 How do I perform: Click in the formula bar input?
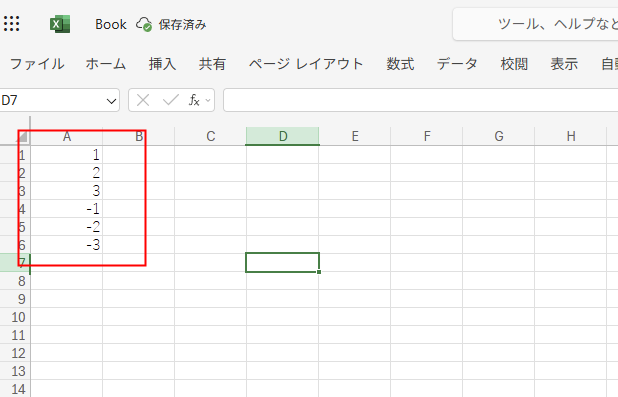click(x=420, y=100)
